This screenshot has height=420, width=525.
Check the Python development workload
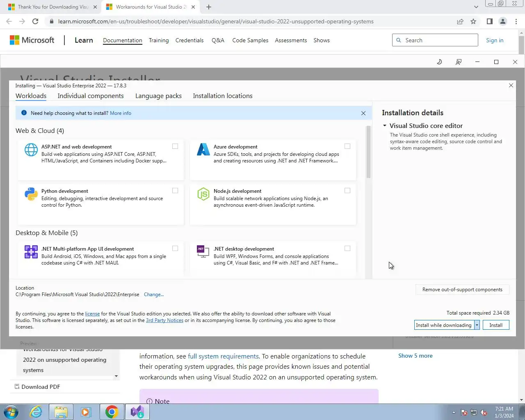tap(175, 191)
